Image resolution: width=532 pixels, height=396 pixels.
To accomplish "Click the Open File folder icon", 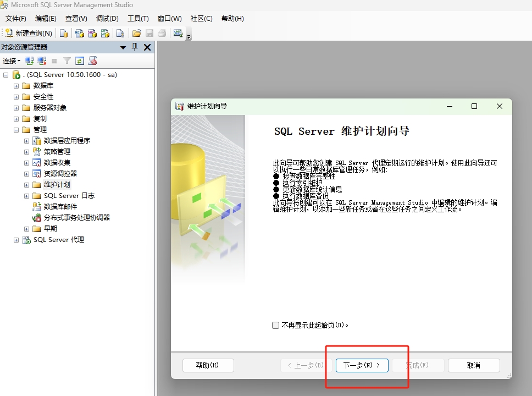I will click(x=137, y=33).
